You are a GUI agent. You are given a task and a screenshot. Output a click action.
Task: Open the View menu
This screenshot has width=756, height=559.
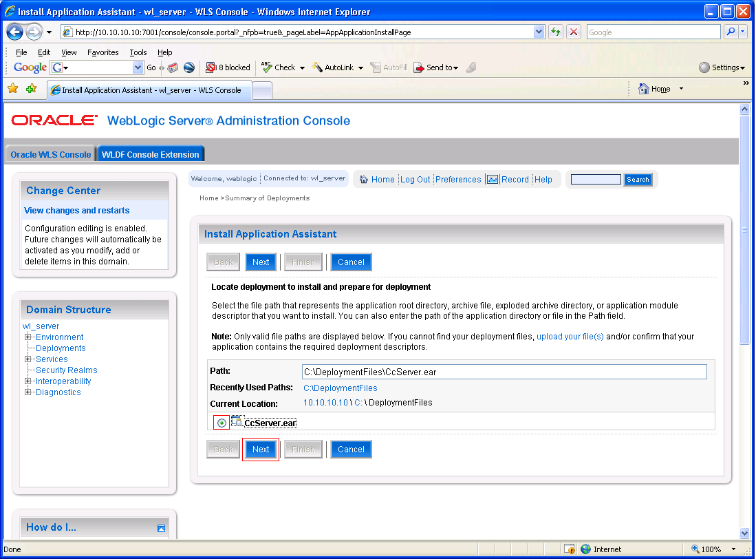click(69, 52)
